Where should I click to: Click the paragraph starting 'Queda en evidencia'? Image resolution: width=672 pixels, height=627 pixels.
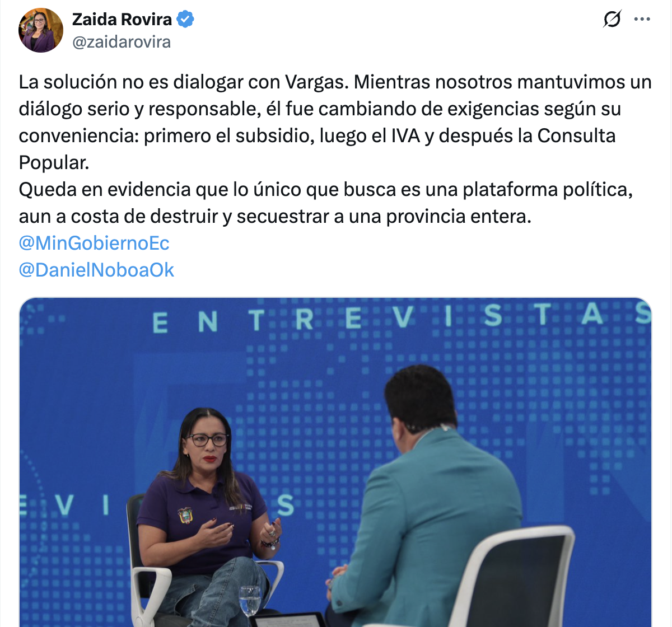326,203
